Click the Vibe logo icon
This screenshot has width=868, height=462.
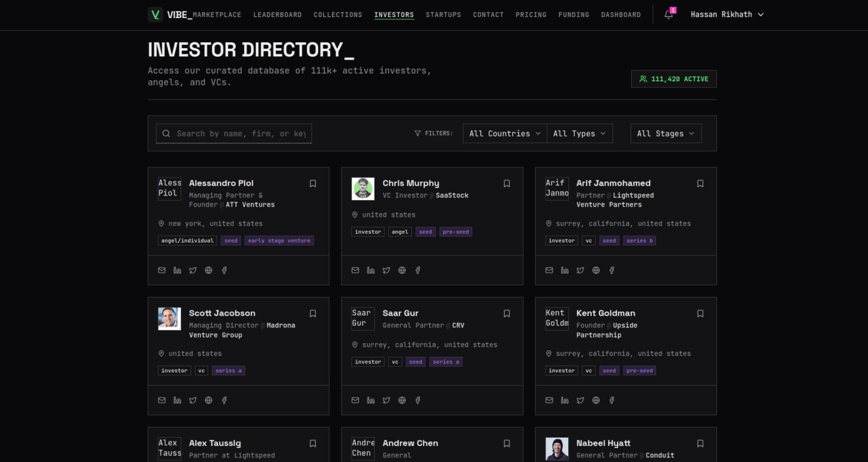point(155,15)
